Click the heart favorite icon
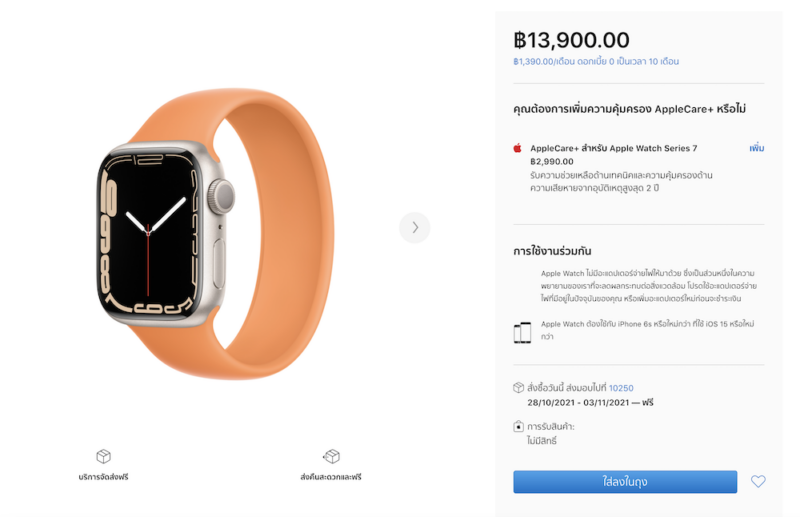The width and height of the screenshot is (800, 517). click(758, 481)
